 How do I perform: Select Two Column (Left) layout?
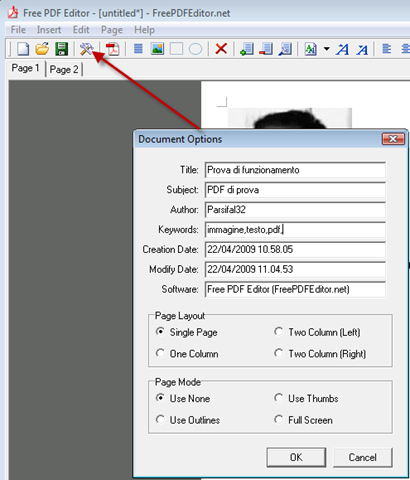(317, 332)
